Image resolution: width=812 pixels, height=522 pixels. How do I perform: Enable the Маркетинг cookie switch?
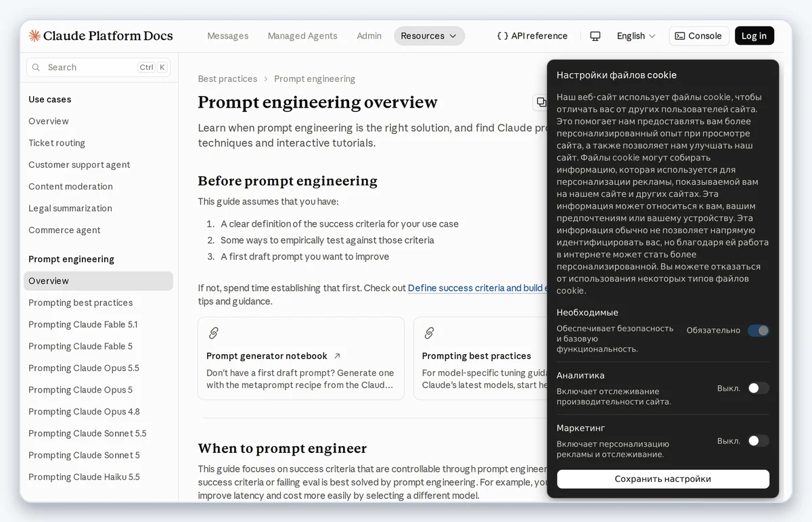[758, 441]
